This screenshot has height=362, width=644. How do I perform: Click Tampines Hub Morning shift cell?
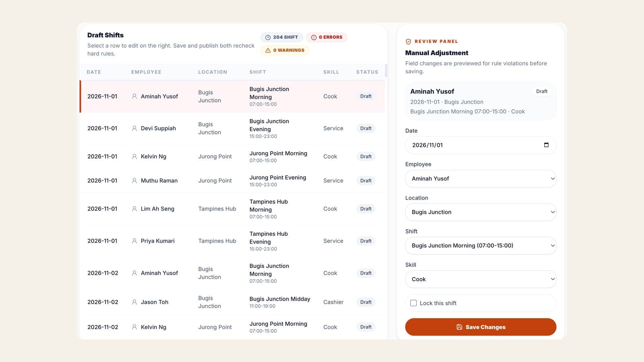(268, 209)
